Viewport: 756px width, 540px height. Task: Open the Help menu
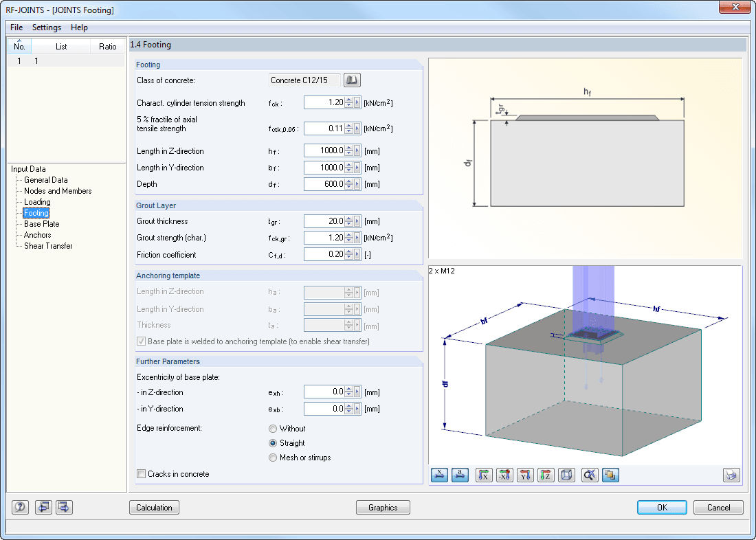click(79, 27)
